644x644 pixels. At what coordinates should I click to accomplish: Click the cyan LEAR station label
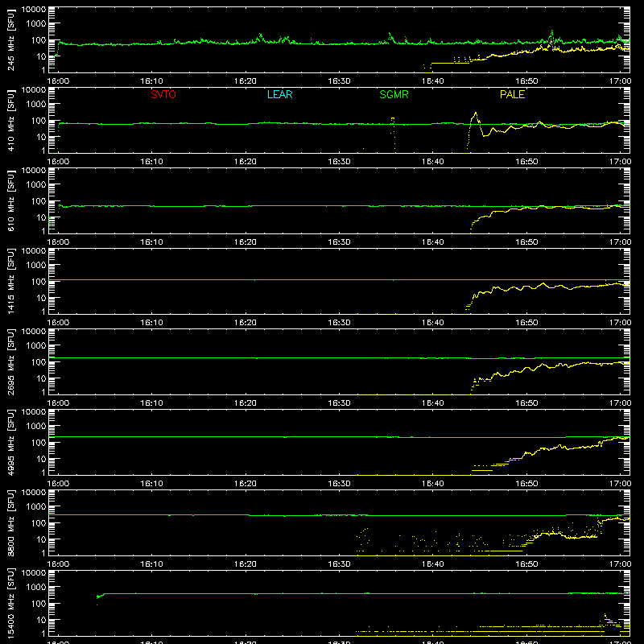tap(279, 94)
